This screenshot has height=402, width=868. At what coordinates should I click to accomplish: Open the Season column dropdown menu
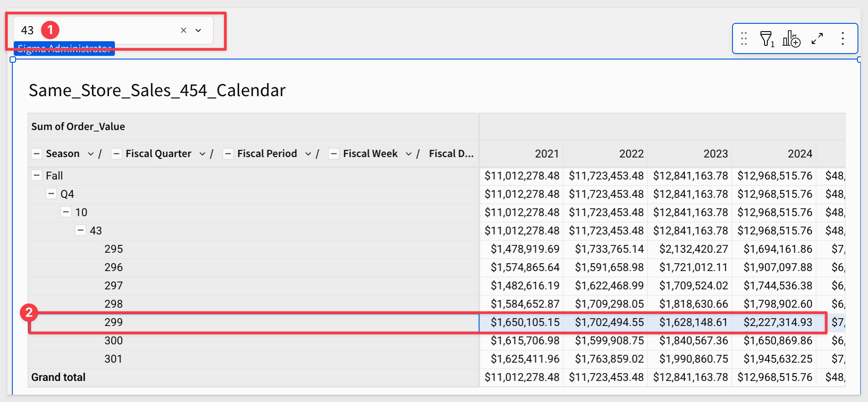click(91, 154)
